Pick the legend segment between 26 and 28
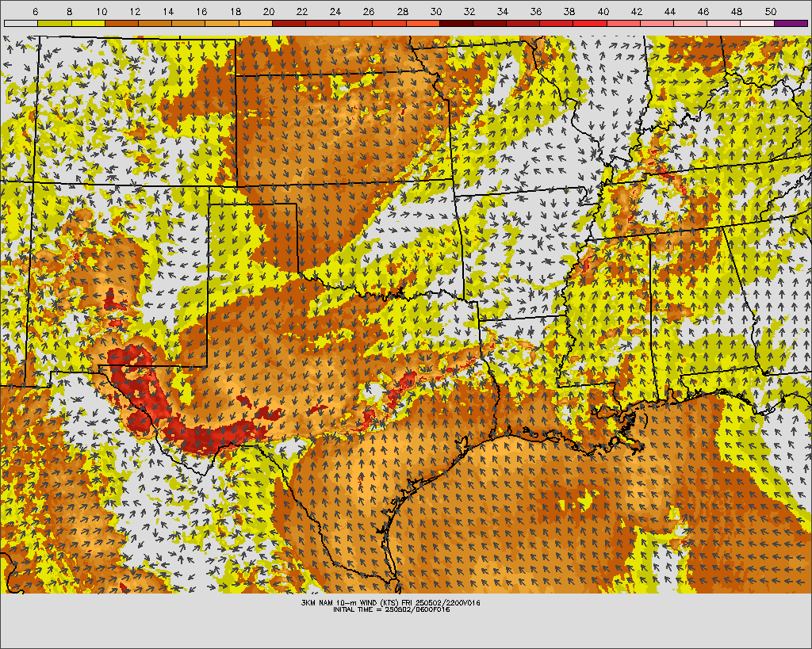This screenshot has height=649, width=812. pos(389,23)
